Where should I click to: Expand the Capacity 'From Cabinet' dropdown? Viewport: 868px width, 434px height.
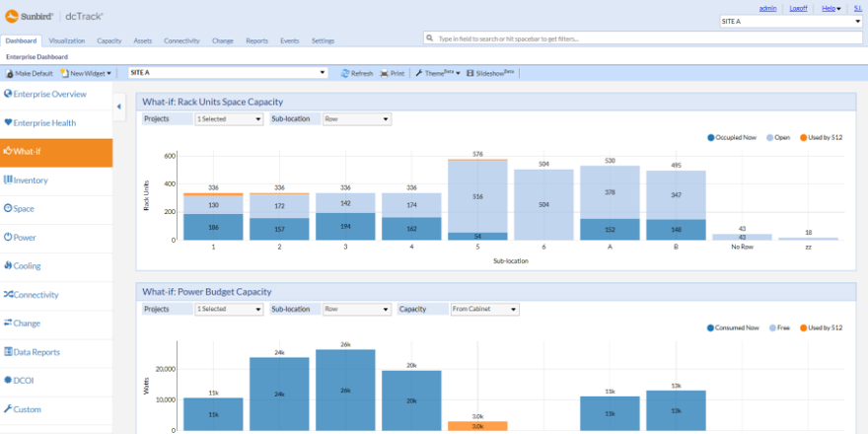[483, 309]
